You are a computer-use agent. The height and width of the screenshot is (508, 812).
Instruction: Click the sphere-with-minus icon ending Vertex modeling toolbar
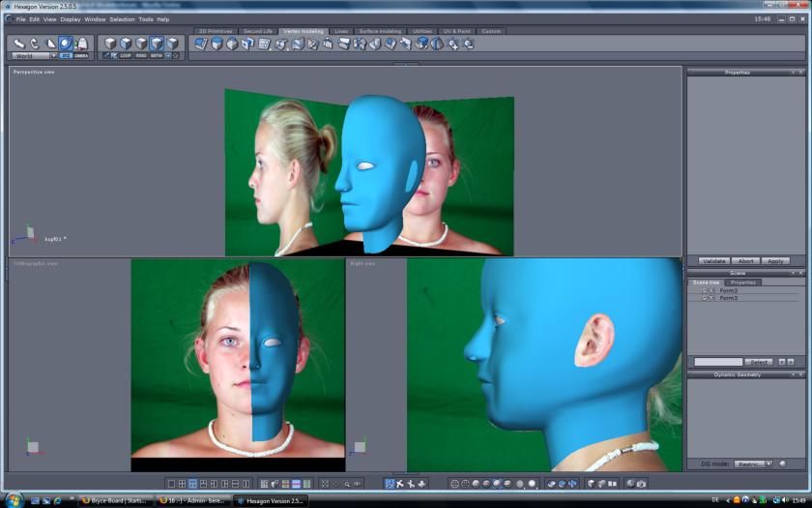(x=469, y=45)
